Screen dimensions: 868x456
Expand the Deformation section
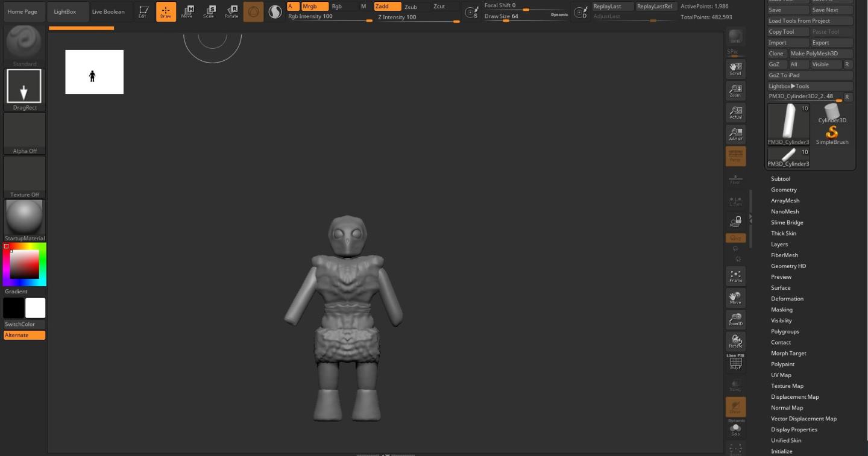pyautogui.click(x=787, y=299)
